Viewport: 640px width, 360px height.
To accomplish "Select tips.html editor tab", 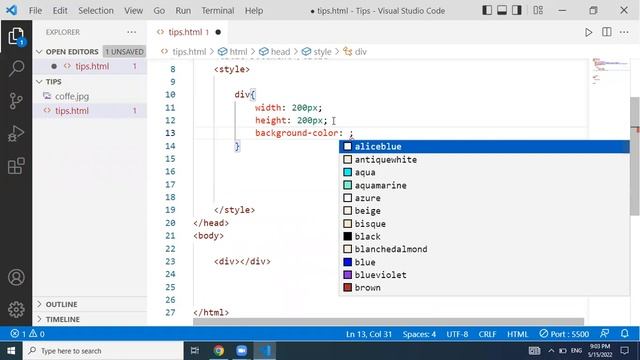I will pyautogui.click(x=187, y=32).
